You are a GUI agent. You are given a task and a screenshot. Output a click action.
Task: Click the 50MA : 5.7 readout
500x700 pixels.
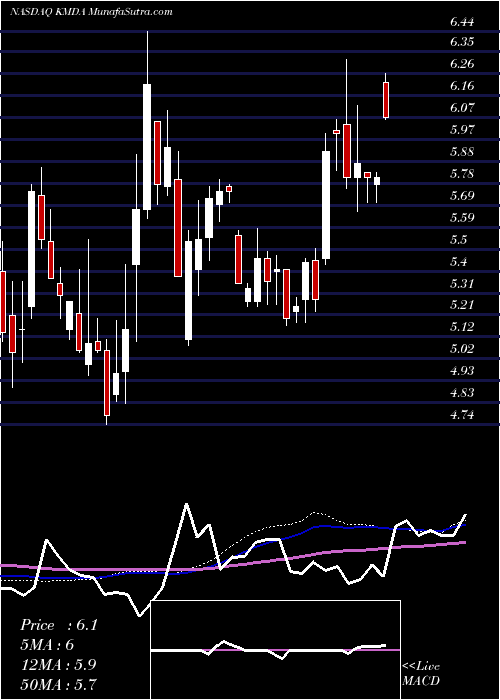tap(58, 684)
